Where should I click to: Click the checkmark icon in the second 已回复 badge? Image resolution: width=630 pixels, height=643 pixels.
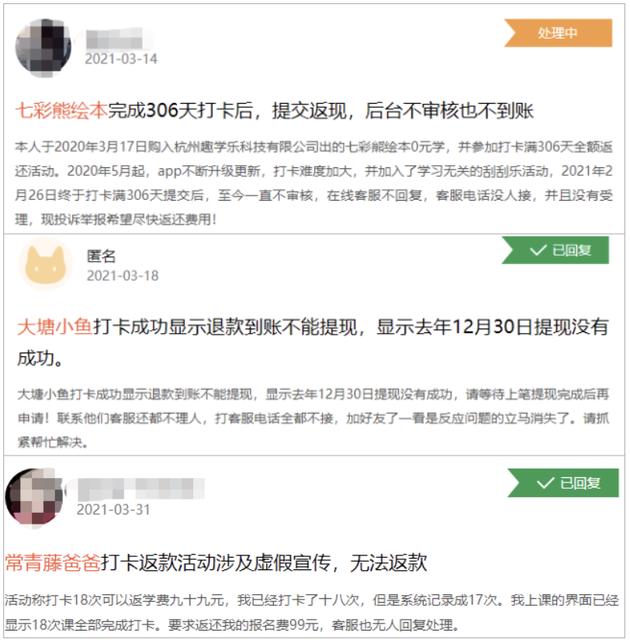pos(538,250)
